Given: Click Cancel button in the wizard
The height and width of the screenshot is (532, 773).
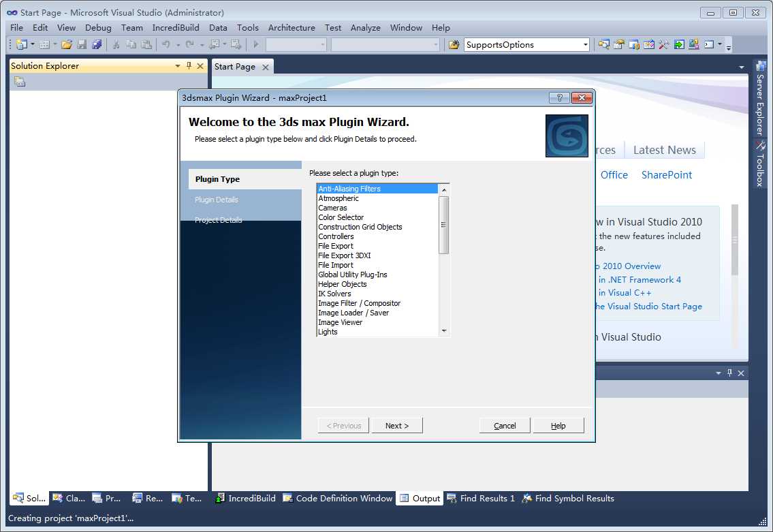Looking at the screenshot, I should 505,426.
